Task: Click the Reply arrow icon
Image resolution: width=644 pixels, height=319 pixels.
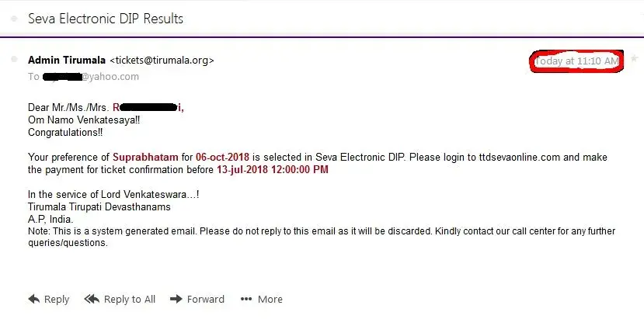Action: pos(33,299)
